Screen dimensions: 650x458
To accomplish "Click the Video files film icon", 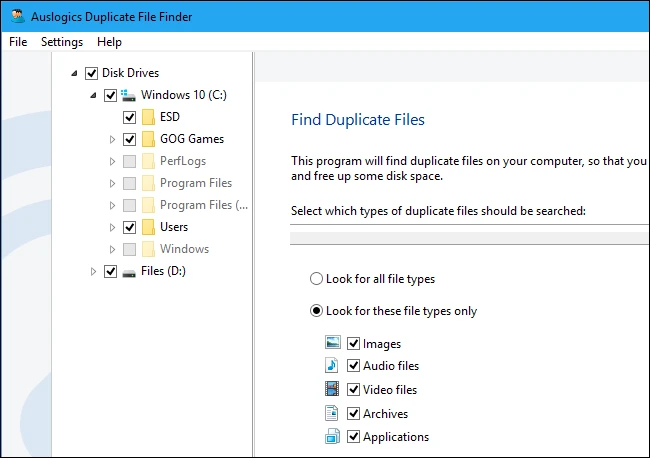I will point(333,389).
